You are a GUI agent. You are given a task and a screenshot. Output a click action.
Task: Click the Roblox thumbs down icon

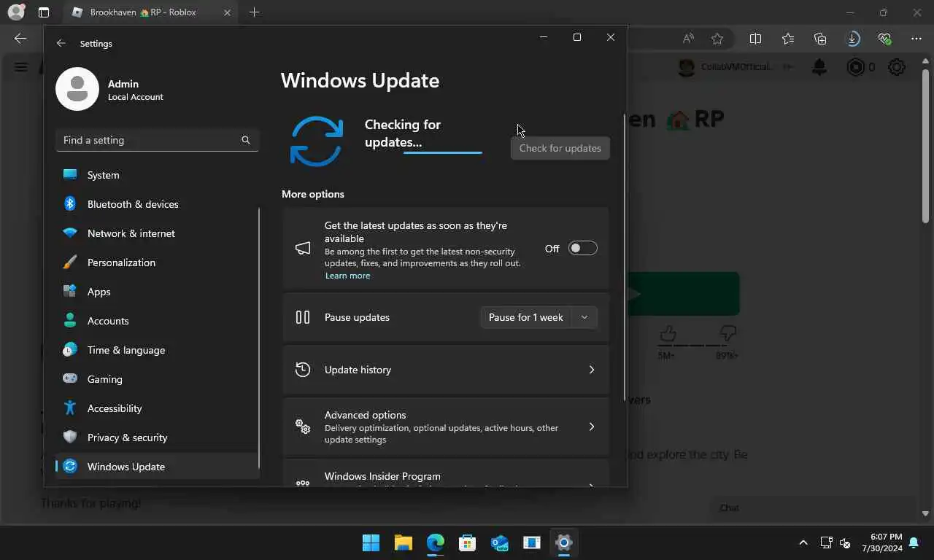[727, 334]
